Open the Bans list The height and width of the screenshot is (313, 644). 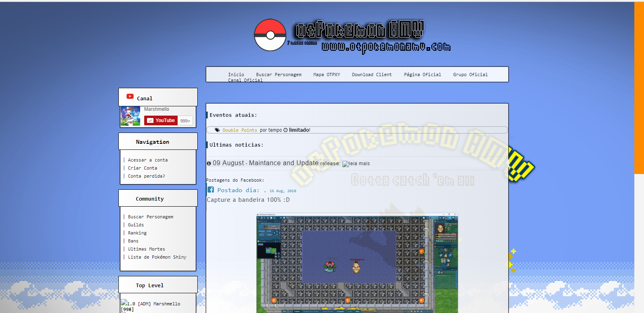[x=133, y=241]
